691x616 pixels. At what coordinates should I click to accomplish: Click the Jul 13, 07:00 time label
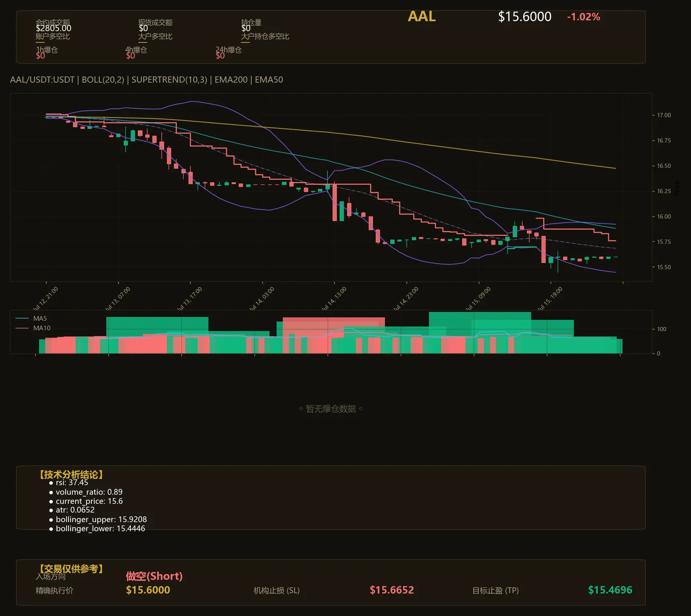[117, 299]
